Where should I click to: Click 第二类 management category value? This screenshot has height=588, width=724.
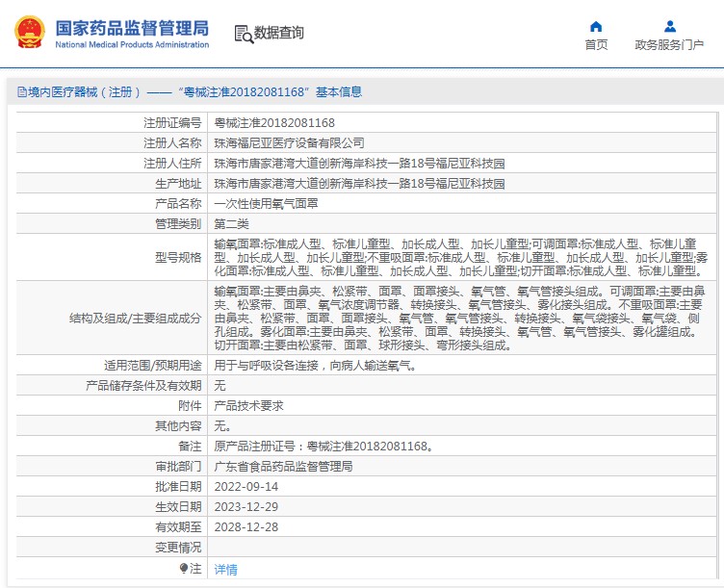click(231, 224)
